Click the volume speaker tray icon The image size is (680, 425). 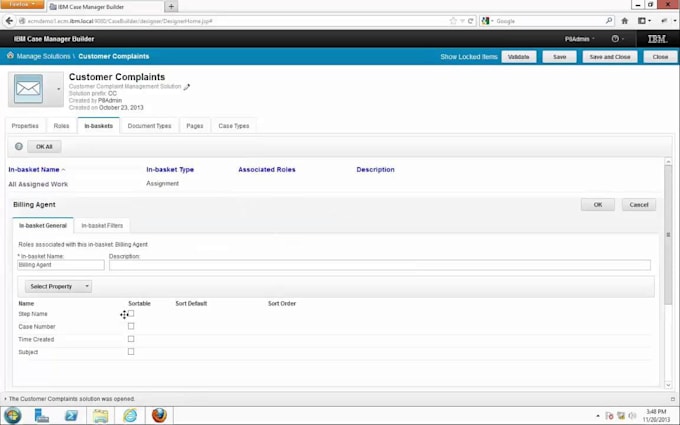pos(632,415)
